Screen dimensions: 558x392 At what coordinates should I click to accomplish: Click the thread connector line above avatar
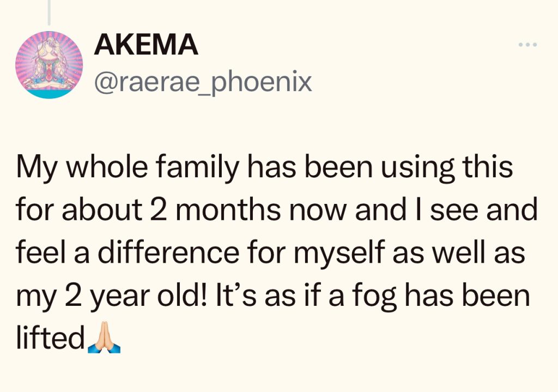pyautogui.click(x=49, y=12)
